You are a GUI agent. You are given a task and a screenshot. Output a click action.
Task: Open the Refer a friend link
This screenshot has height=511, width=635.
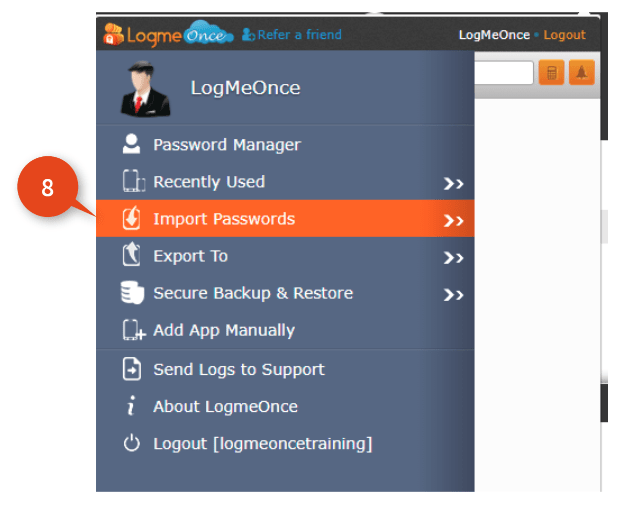click(299, 35)
